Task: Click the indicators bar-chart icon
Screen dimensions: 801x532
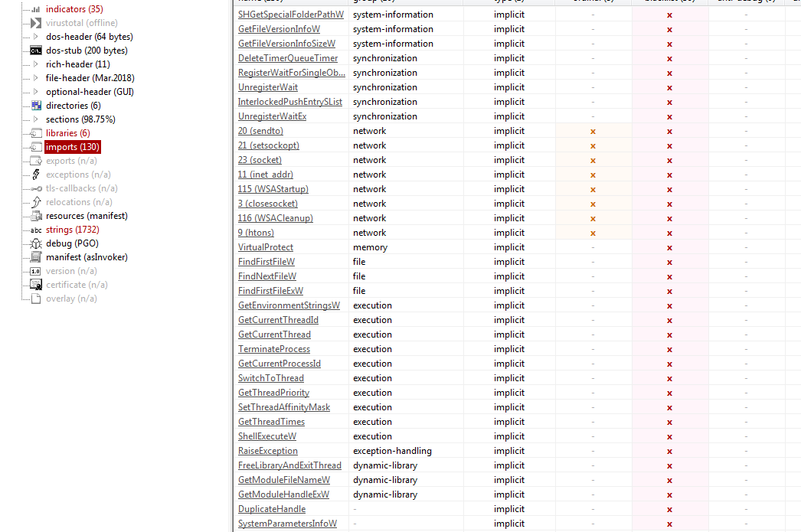Action: click(36, 9)
